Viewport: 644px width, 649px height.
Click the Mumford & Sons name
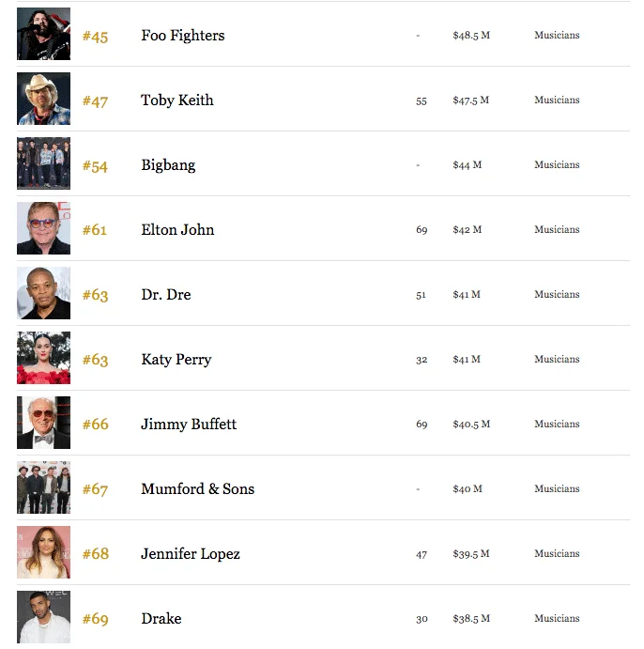(x=197, y=489)
